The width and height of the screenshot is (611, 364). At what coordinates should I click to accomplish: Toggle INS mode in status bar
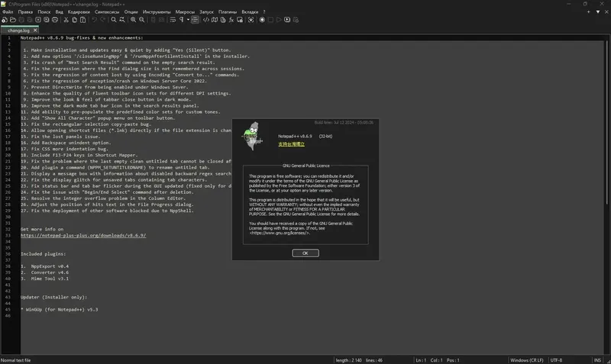click(x=597, y=360)
